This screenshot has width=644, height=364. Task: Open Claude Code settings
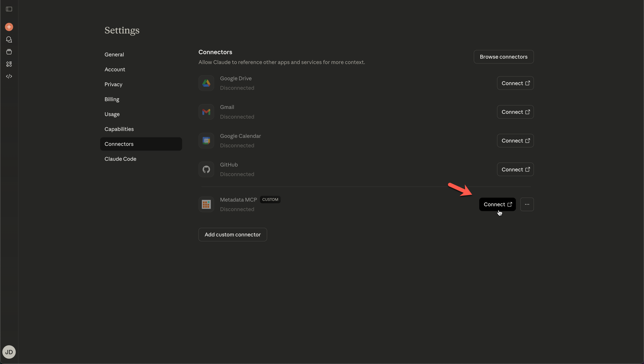pyautogui.click(x=120, y=159)
